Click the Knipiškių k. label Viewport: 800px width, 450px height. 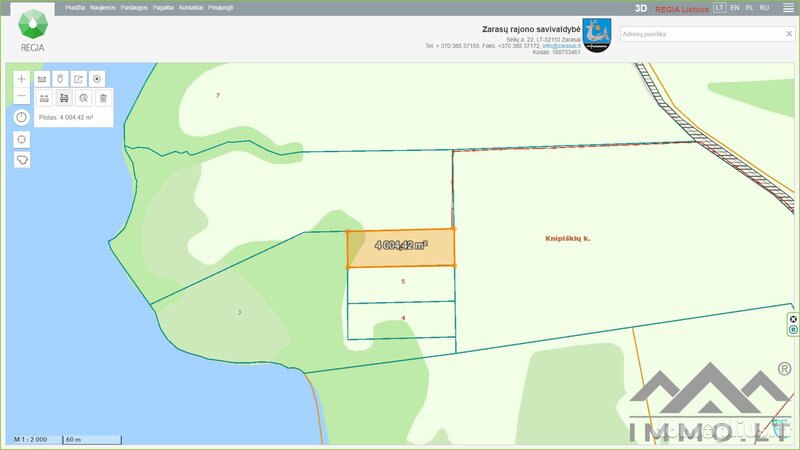[x=567, y=238]
